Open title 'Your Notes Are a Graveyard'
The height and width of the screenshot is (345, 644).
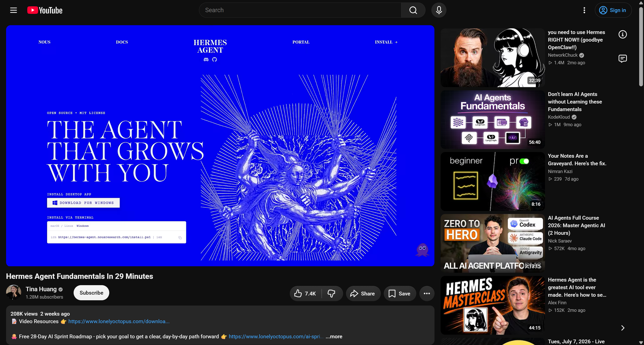click(x=577, y=160)
